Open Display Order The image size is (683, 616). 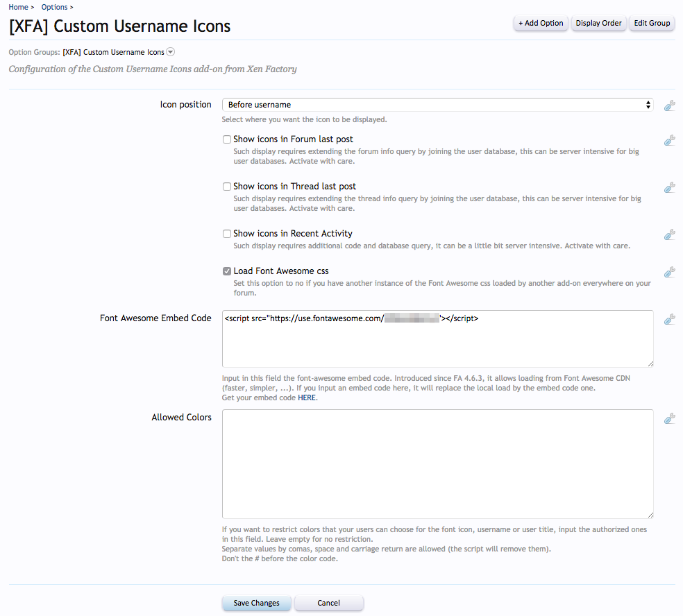[598, 23]
